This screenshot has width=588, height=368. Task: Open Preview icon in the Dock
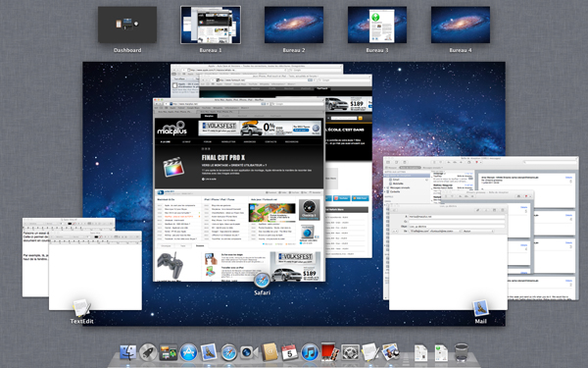coord(390,352)
